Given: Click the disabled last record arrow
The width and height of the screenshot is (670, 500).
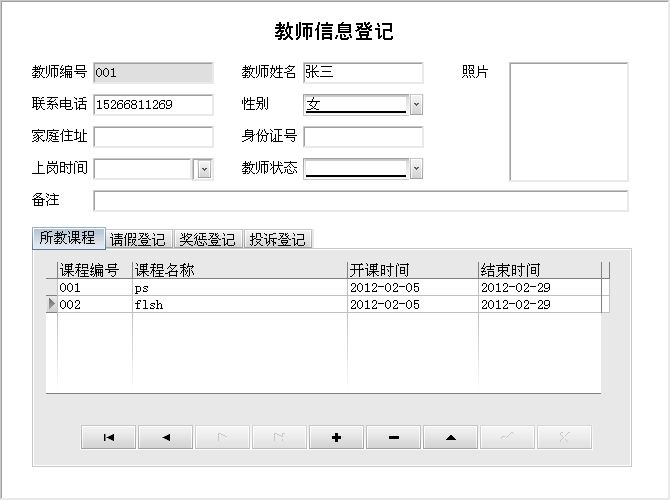Looking at the screenshot, I should point(279,437).
